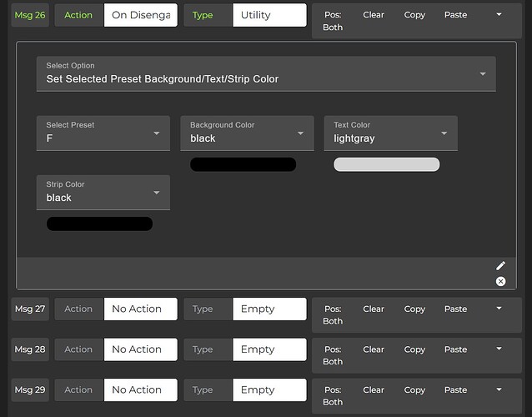Image resolution: width=532 pixels, height=417 pixels.
Task: Open the Text Color dropdown
Action: (390, 133)
